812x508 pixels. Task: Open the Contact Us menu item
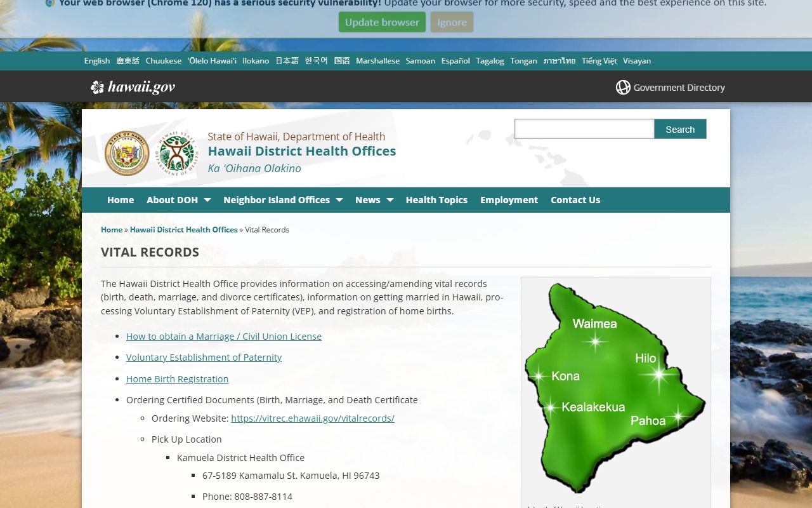coord(575,200)
